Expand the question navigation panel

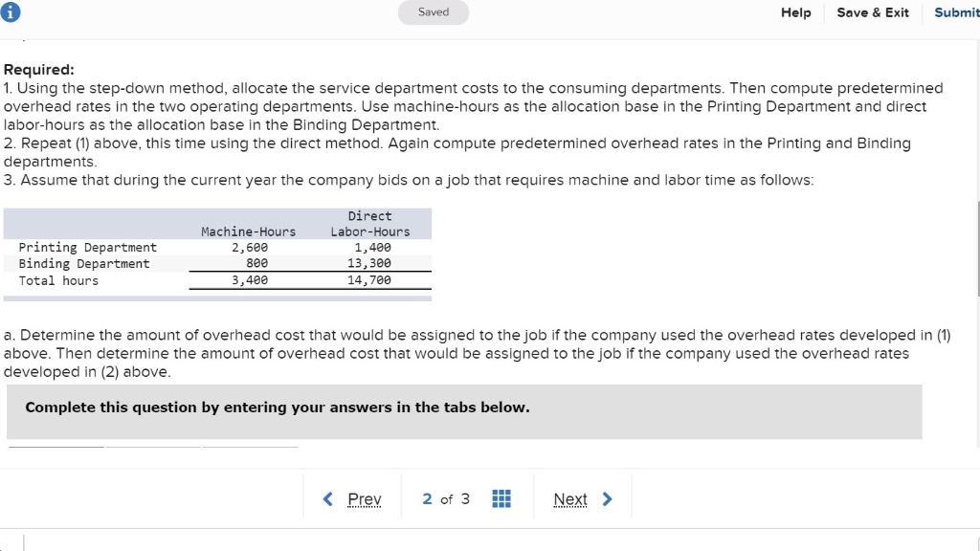pyautogui.click(x=501, y=498)
